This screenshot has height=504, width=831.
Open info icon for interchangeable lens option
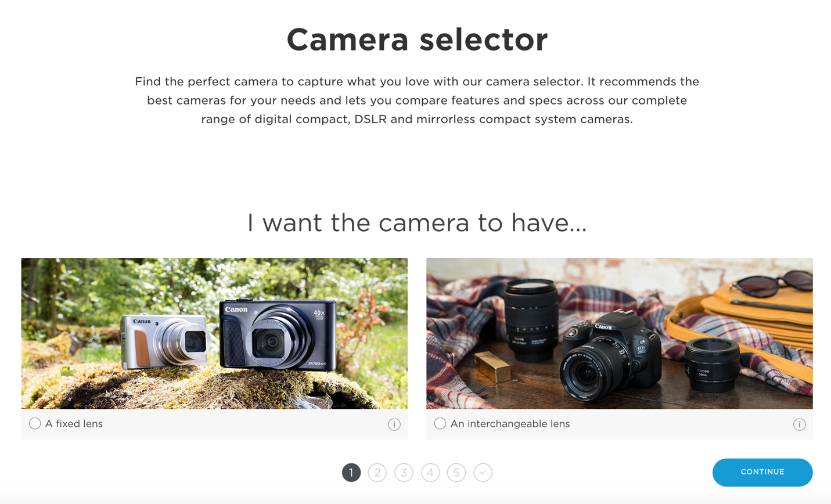point(799,424)
